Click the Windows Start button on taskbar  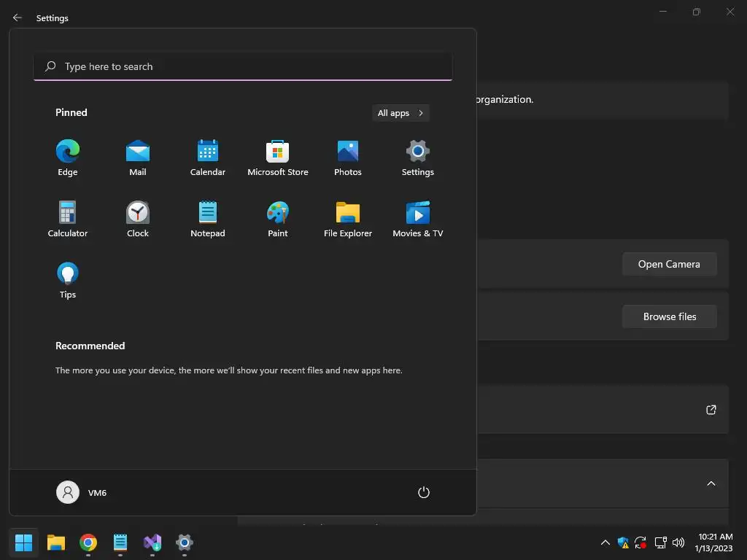(23, 542)
